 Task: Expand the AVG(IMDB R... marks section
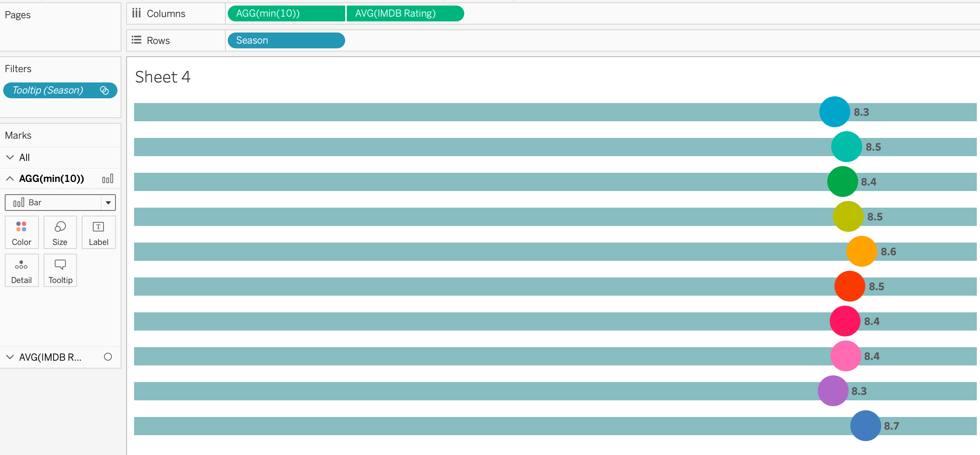pos(10,357)
